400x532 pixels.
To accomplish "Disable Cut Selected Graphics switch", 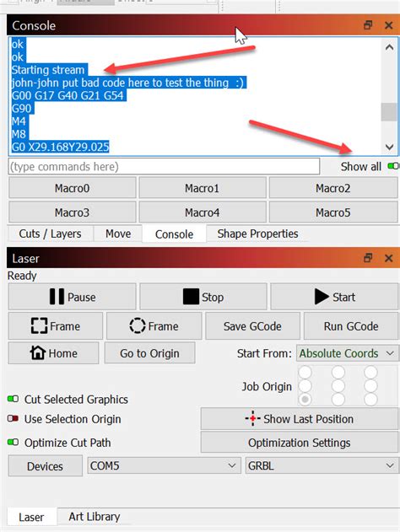I will click(x=13, y=399).
